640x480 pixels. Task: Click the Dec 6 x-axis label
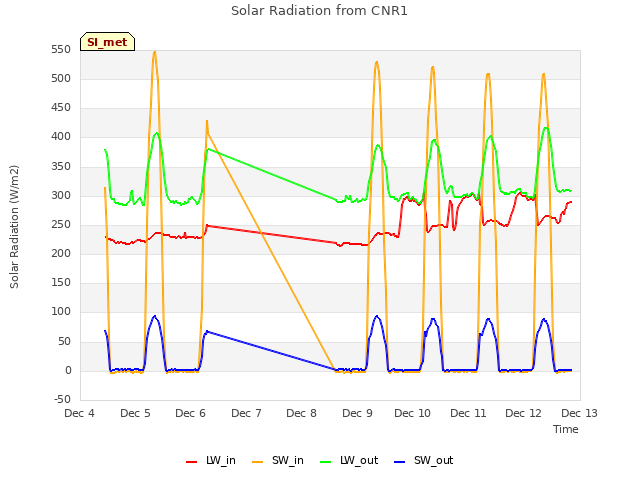[x=191, y=413]
